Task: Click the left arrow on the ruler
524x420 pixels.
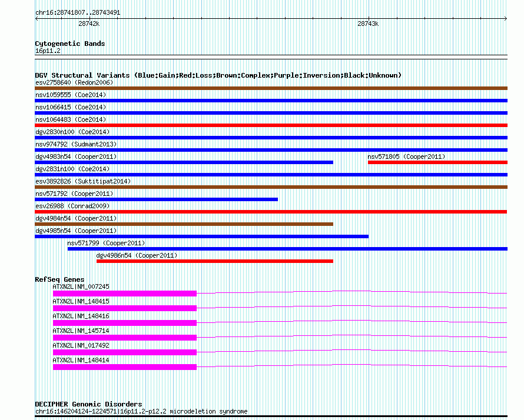Action: tap(37, 19)
